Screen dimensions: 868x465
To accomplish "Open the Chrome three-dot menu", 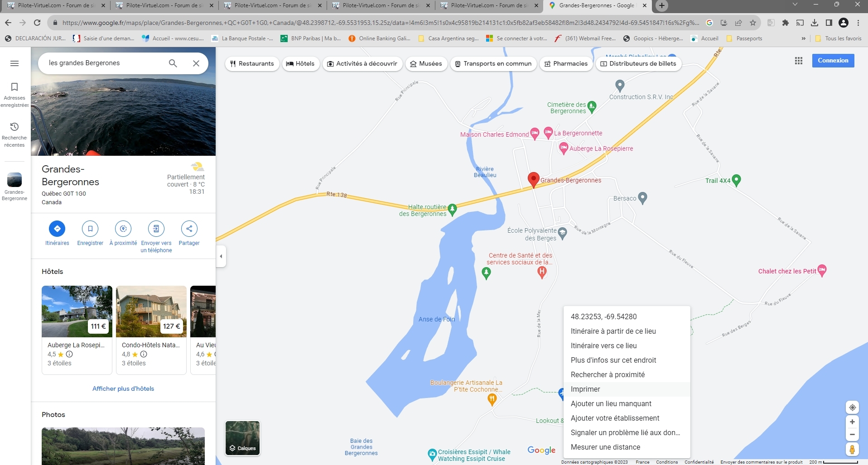I will click(858, 23).
